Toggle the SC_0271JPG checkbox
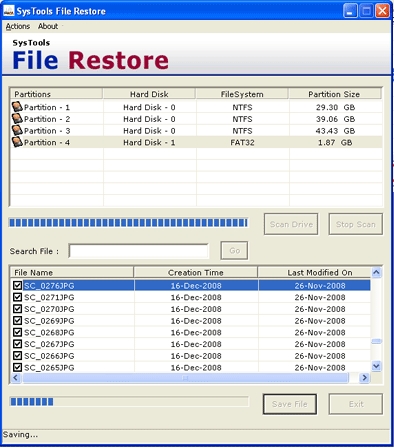 click(17, 297)
